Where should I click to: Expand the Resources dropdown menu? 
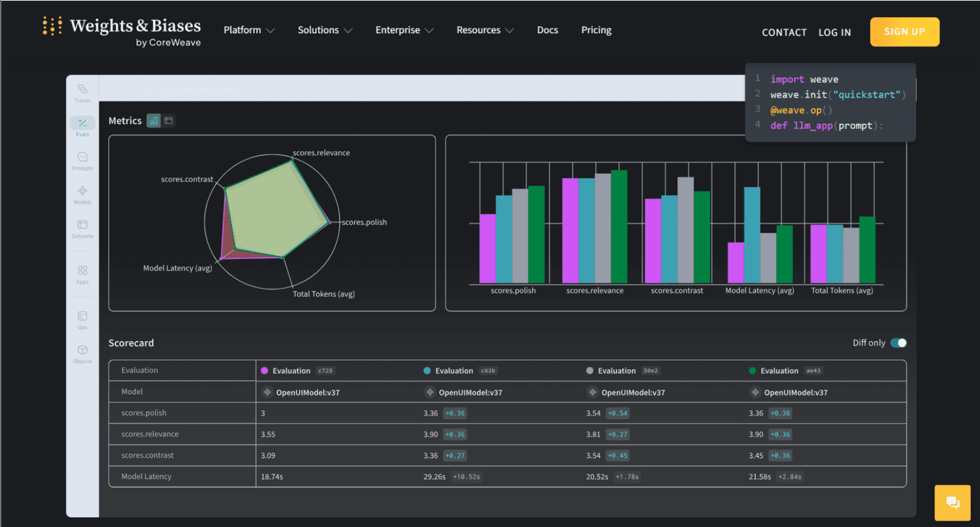pos(484,30)
